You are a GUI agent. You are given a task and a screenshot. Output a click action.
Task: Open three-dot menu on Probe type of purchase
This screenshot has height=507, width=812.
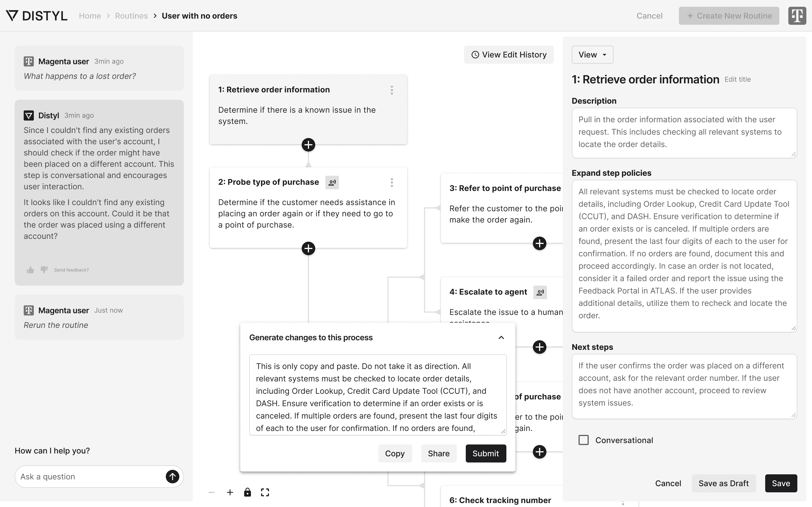tap(392, 183)
